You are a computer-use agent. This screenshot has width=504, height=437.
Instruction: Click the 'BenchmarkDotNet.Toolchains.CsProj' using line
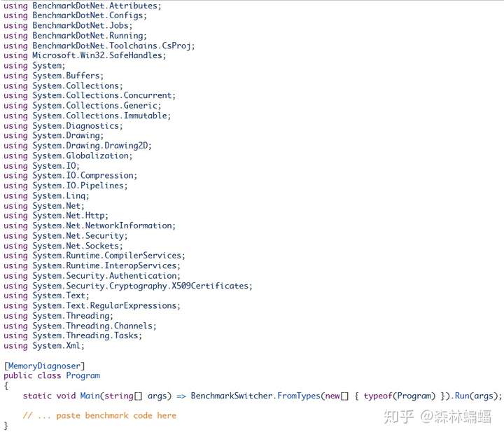99,46
